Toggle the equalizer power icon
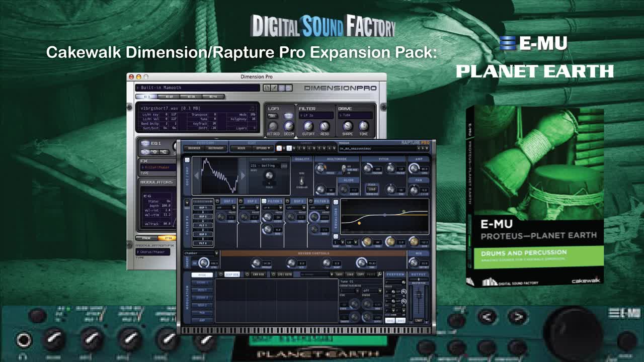The width and height of the screenshot is (644, 362). (x=336, y=202)
